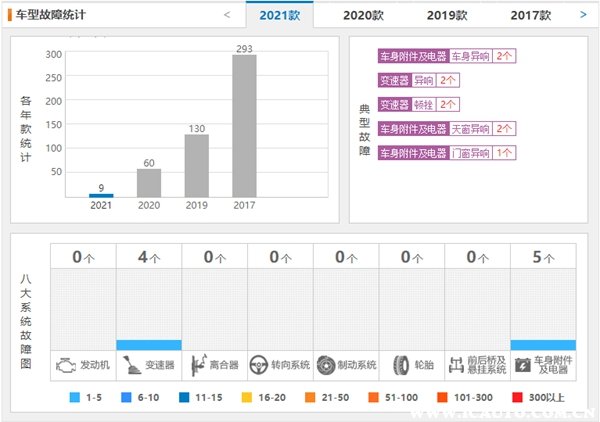Click the tire (轮胎) icon
Image resolution: width=600 pixels, height=422 pixels.
pyautogui.click(x=401, y=365)
